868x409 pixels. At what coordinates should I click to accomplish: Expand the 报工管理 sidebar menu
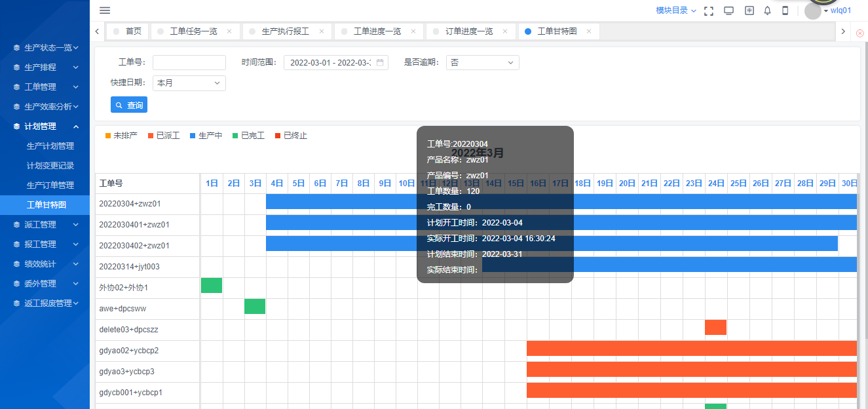pyautogui.click(x=45, y=244)
